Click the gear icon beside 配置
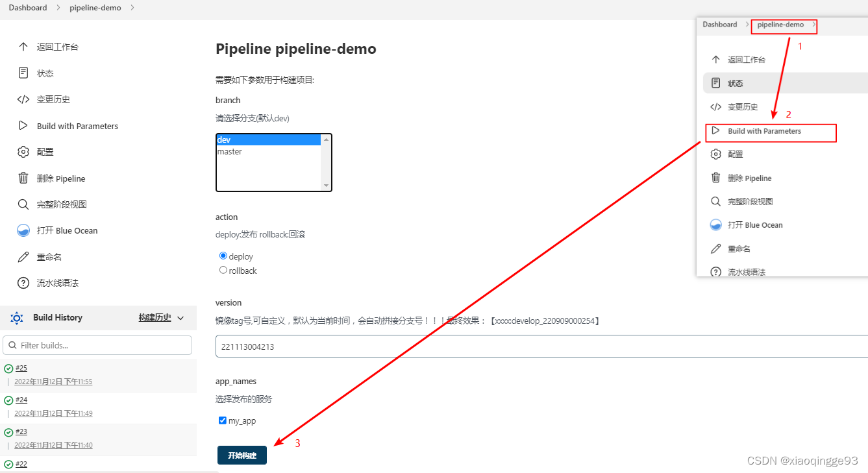The image size is (868, 473). click(x=23, y=152)
